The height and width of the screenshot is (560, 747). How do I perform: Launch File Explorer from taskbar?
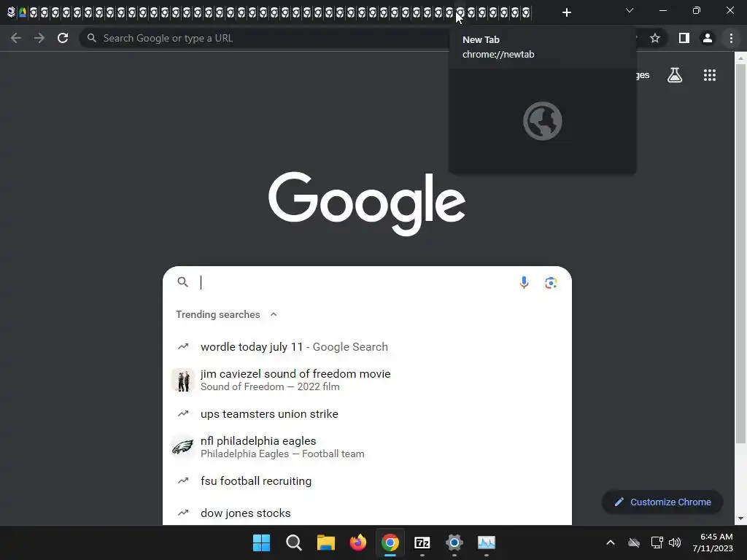(326, 542)
